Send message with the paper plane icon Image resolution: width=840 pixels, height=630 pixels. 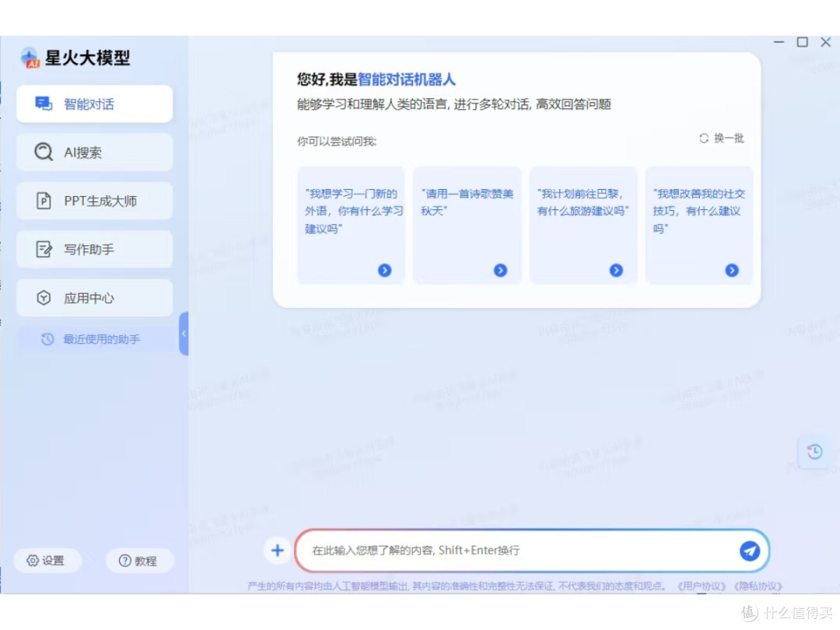(x=750, y=550)
